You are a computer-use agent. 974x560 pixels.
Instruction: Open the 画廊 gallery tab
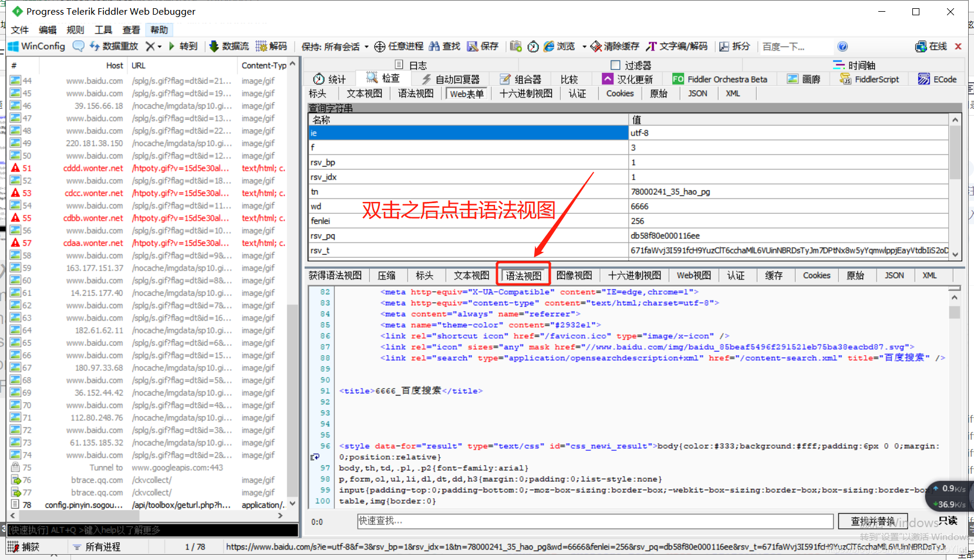click(x=804, y=79)
